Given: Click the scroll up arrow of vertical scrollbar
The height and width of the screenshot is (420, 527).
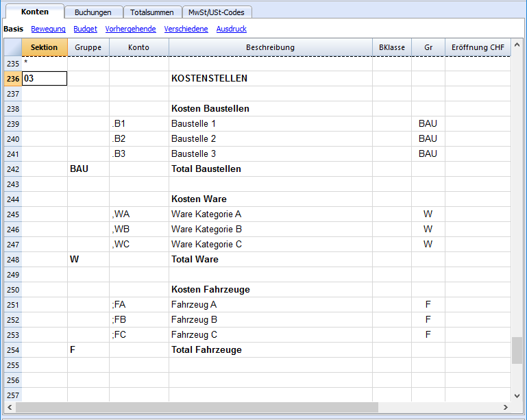Looking at the screenshot, I should [x=517, y=45].
